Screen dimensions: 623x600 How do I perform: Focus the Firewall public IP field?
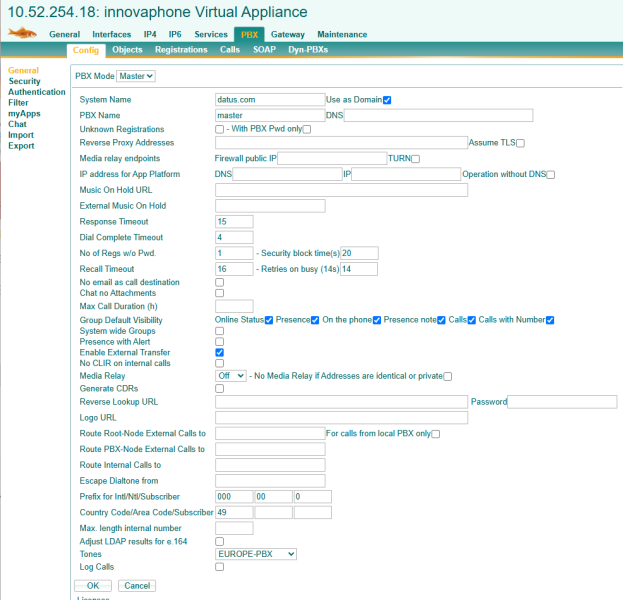point(332,159)
